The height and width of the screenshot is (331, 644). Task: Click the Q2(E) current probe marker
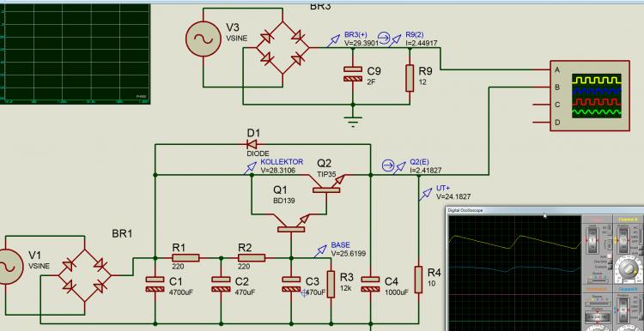pos(388,165)
